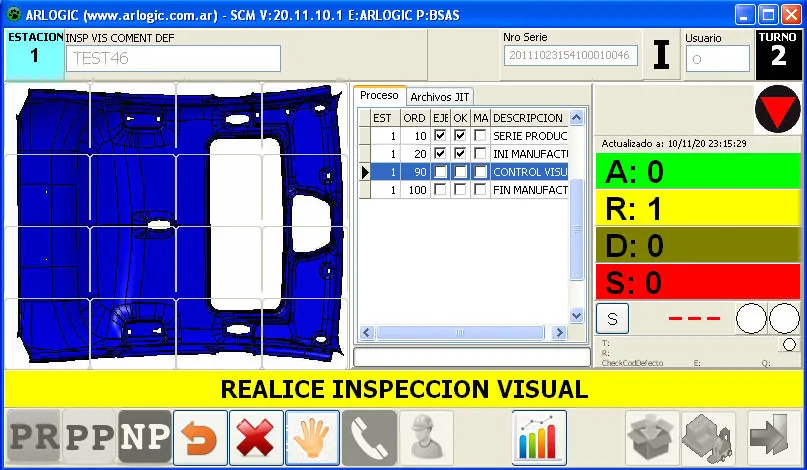807x470 pixels.
Task: Click the orange undo arrow icon
Action: (x=201, y=437)
